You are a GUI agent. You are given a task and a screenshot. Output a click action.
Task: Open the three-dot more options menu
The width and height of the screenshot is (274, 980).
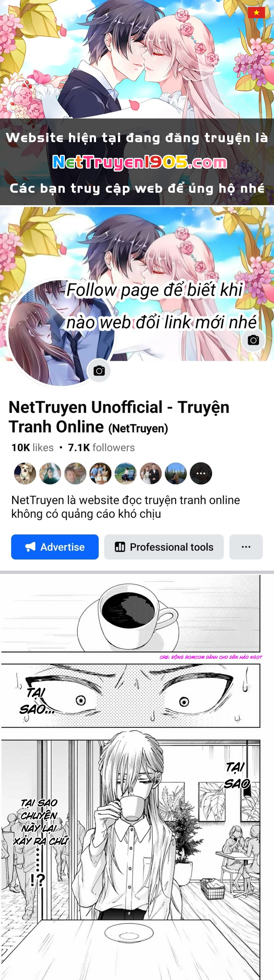(246, 547)
